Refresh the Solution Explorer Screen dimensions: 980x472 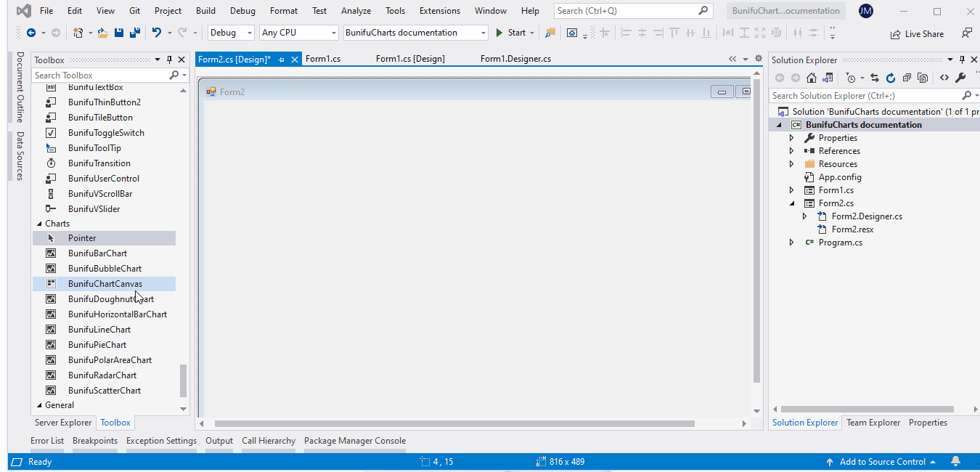(x=891, y=78)
